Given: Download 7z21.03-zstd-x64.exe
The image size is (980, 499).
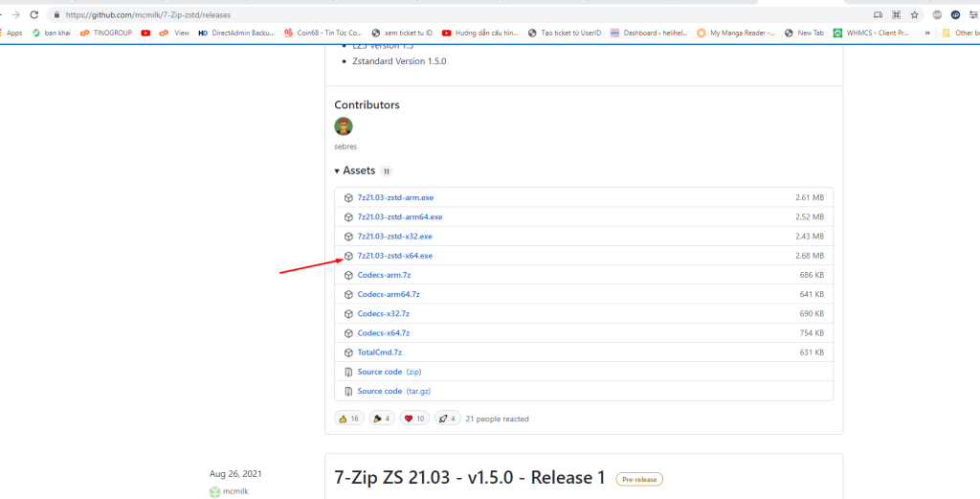Looking at the screenshot, I should point(394,256).
